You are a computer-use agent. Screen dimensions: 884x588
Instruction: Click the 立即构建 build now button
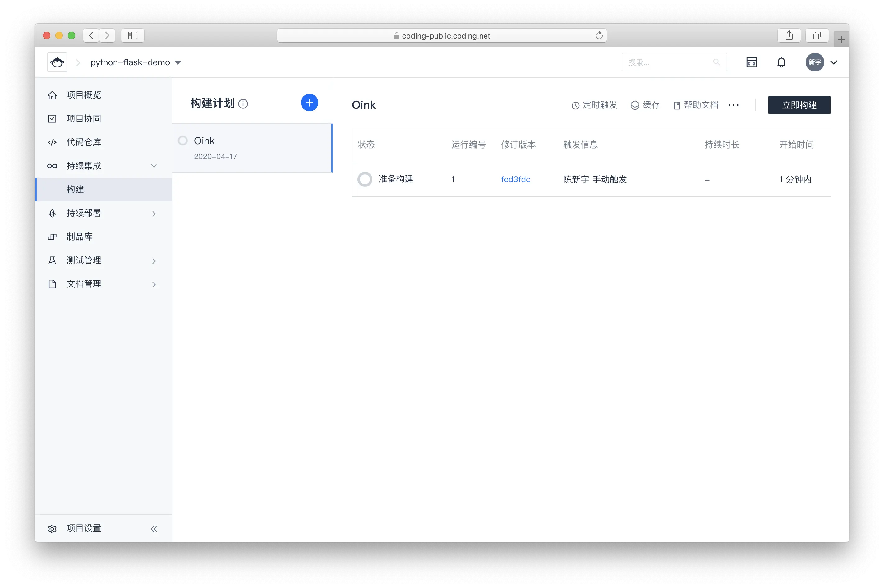[x=799, y=105]
